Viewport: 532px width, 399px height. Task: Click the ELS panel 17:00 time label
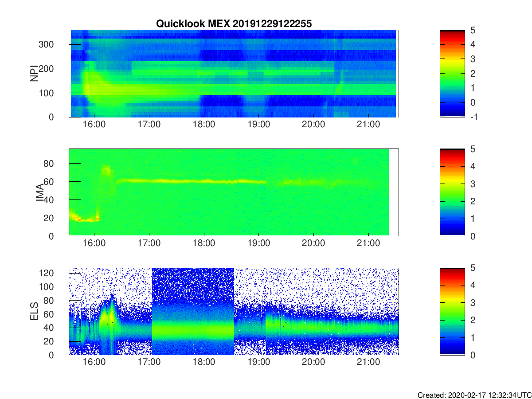[149, 362]
